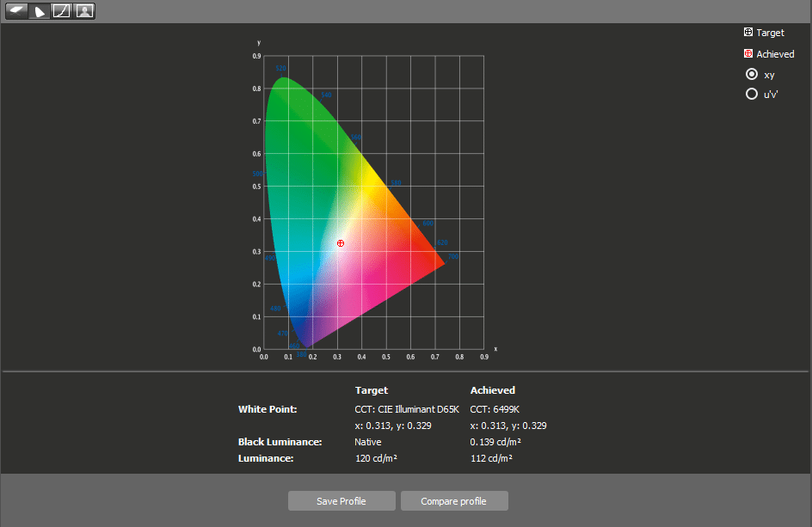Screen dimensions: 812x527
Task: Click the blue-violet bottom tip of the diagram
Action: click(x=304, y=342)
